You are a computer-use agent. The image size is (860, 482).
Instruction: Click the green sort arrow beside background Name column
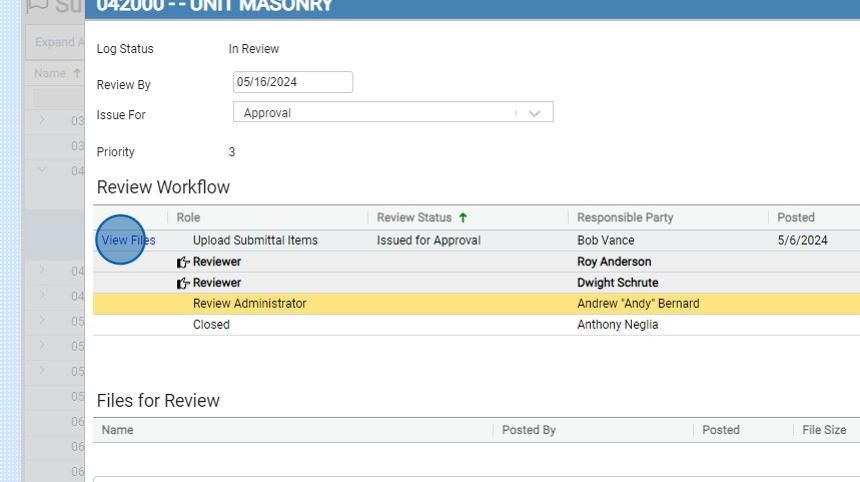77,74
